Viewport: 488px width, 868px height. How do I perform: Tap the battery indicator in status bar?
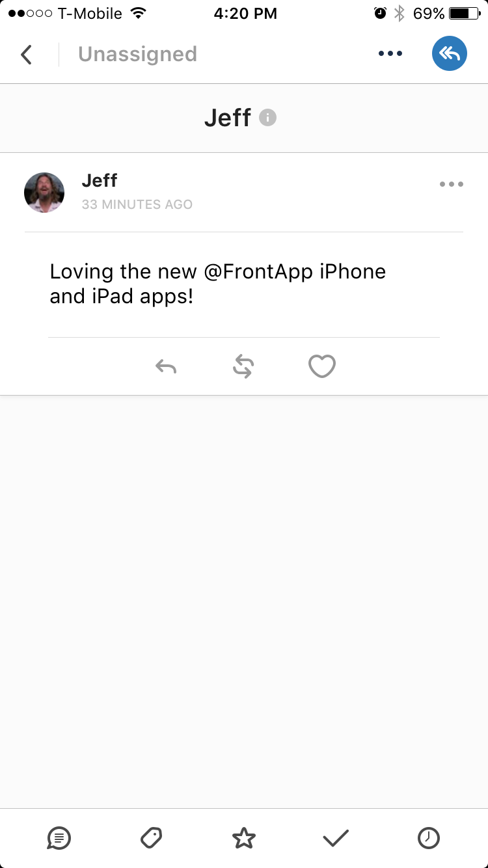click(x=464, y=13)
